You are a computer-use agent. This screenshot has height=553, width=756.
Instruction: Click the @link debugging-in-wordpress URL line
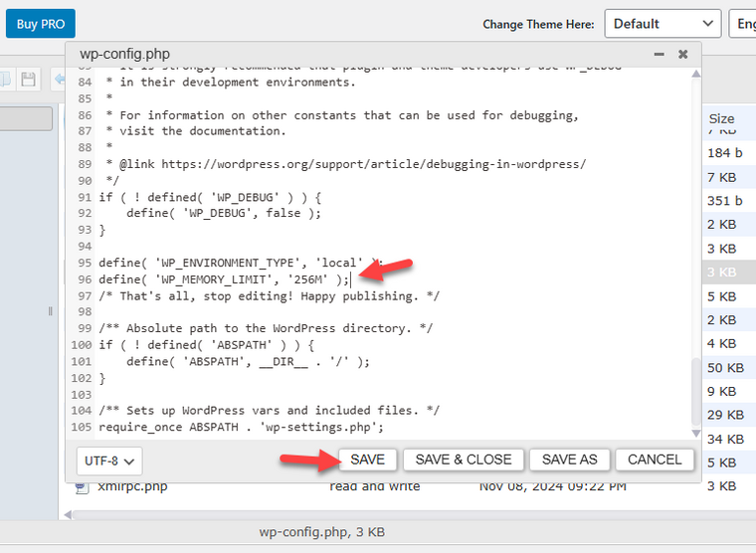click(346, 164)
